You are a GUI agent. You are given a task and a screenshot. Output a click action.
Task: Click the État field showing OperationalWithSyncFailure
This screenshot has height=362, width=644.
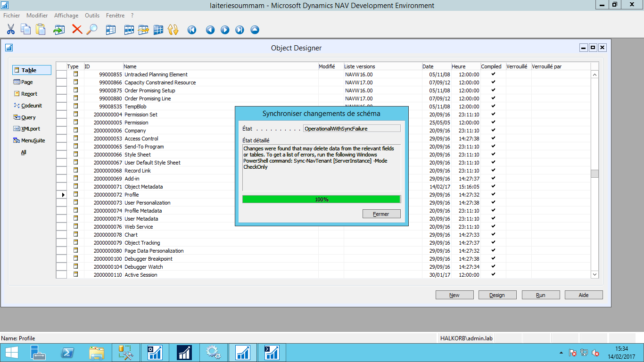click(352, 128)
